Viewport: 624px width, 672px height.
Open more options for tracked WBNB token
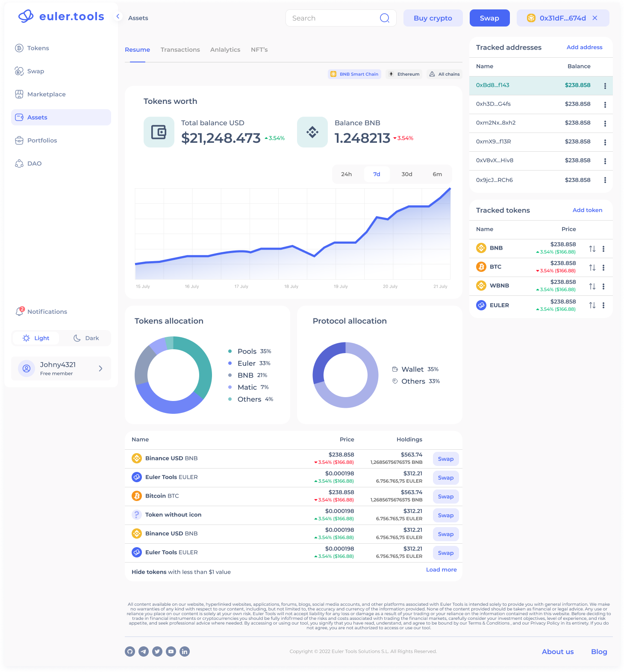603,286
